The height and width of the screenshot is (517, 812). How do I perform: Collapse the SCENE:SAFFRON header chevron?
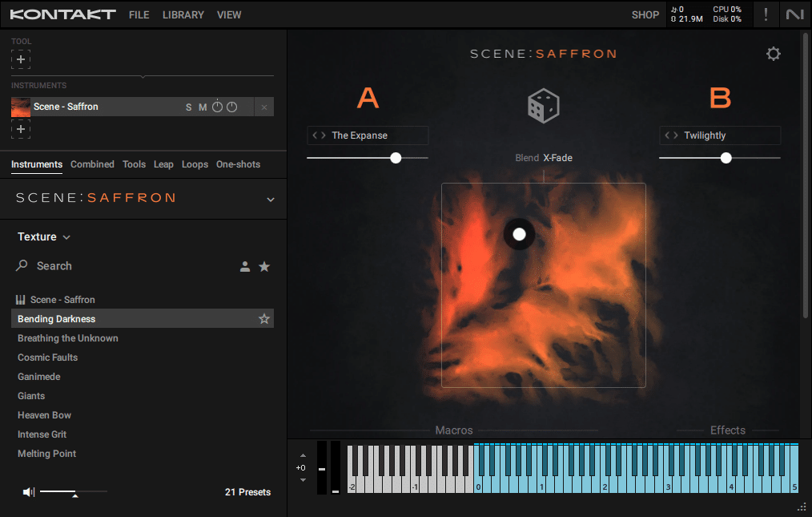(x=270, y=198)
